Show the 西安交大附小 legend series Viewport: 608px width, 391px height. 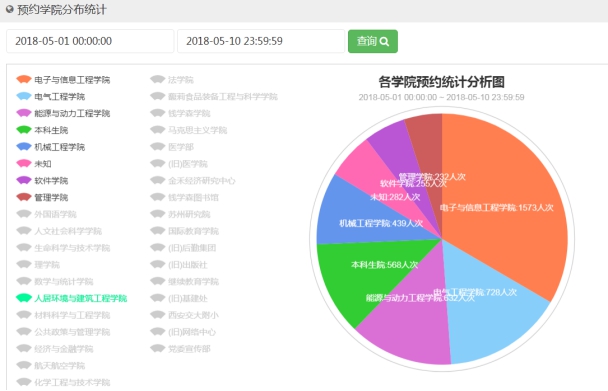184,315
